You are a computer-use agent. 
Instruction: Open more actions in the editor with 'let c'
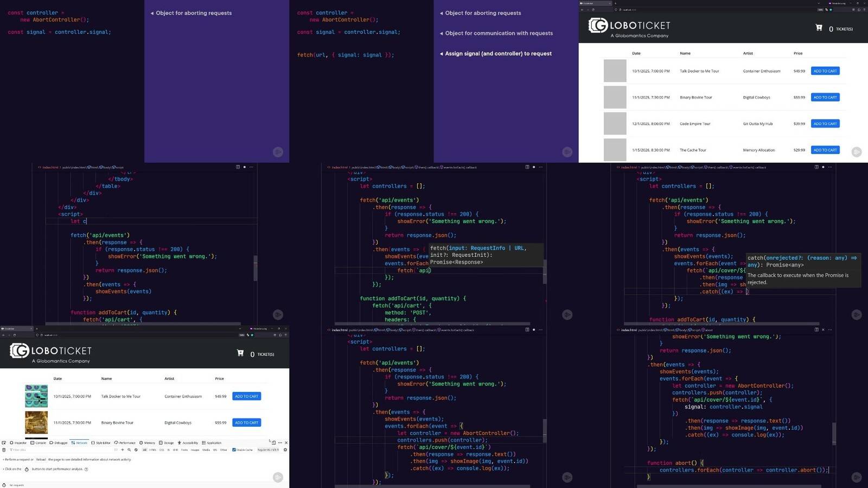[x=251, y=167]
